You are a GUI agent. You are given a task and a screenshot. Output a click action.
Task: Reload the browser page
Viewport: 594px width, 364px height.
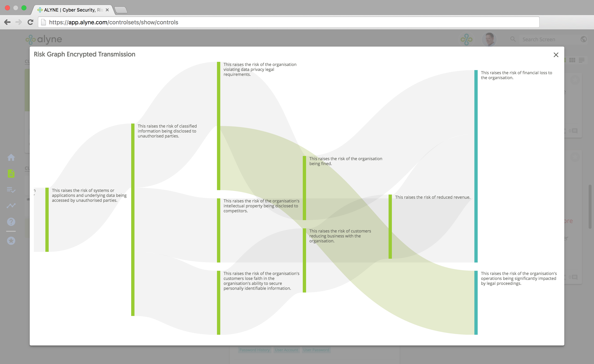point(30,22)
